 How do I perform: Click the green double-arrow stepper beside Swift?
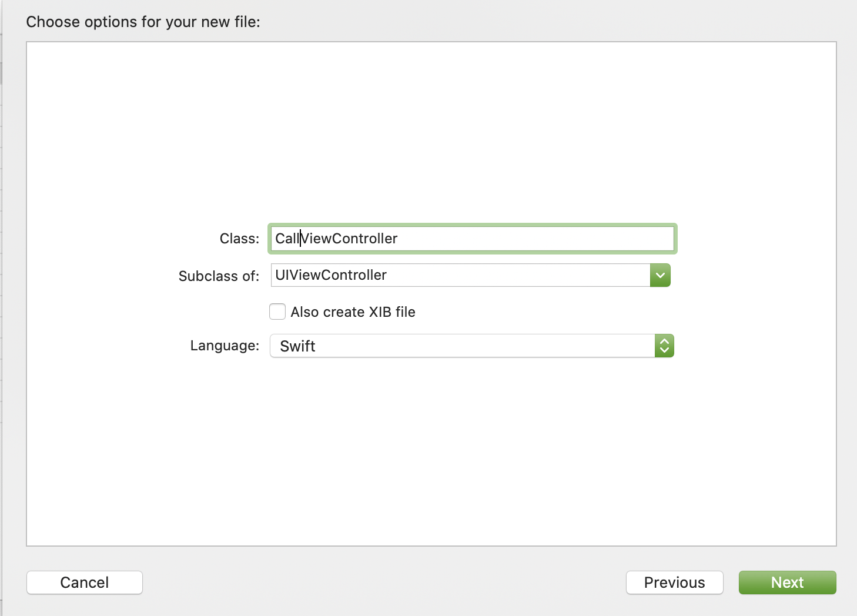(x=664, y=346)
